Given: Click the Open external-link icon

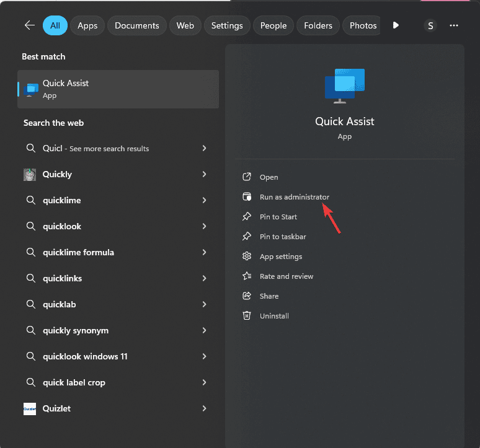Looking at the screenshot, I should coord(247,177).
